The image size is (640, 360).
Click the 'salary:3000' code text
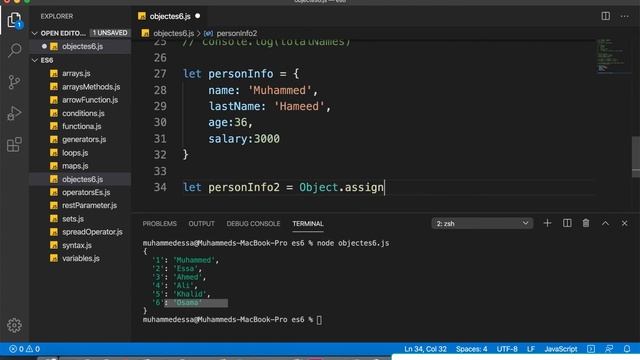click(x=244, y=139)
